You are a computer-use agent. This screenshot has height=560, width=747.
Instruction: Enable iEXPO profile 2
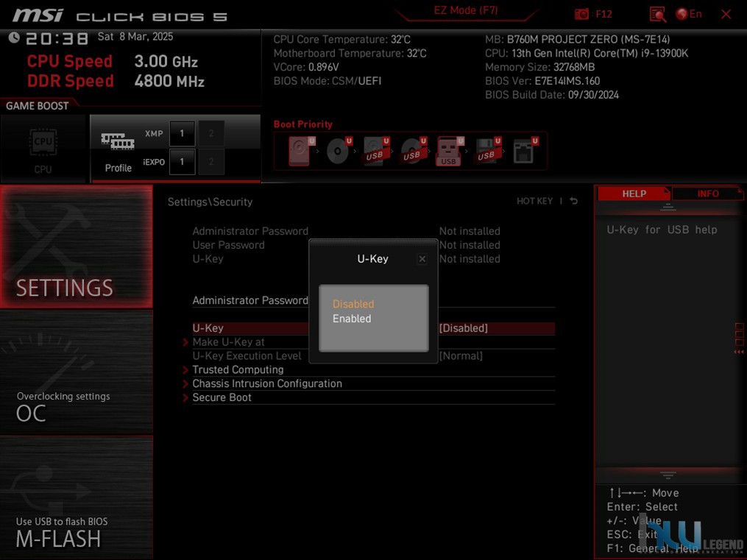pyautogui.click(x=211, y=162)
